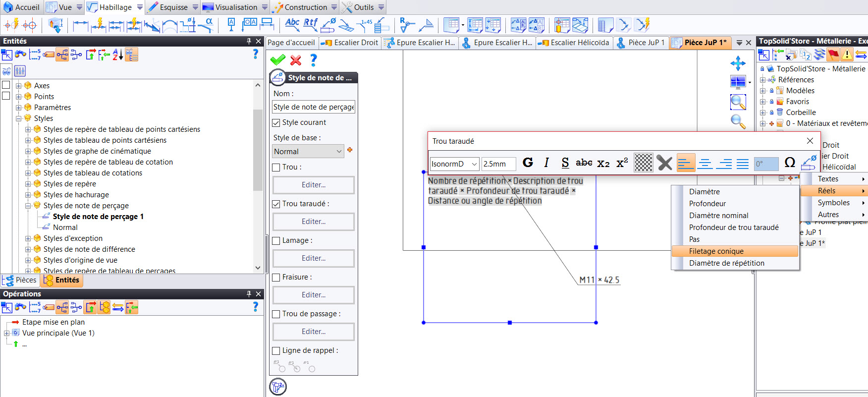The width and height of the screenshot is (868, 397).
Task: Apply bold formatting with the G icon
Action: click(x=528, y=163)
